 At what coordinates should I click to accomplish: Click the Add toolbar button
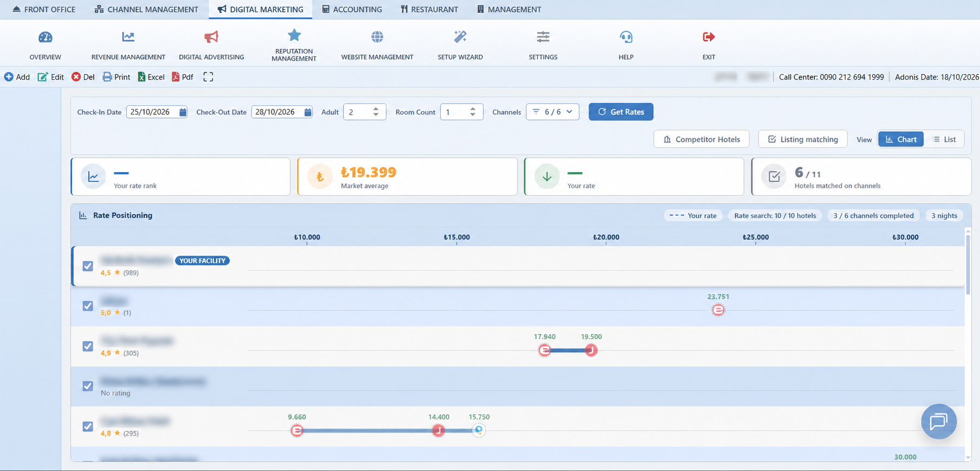[17, 77]
